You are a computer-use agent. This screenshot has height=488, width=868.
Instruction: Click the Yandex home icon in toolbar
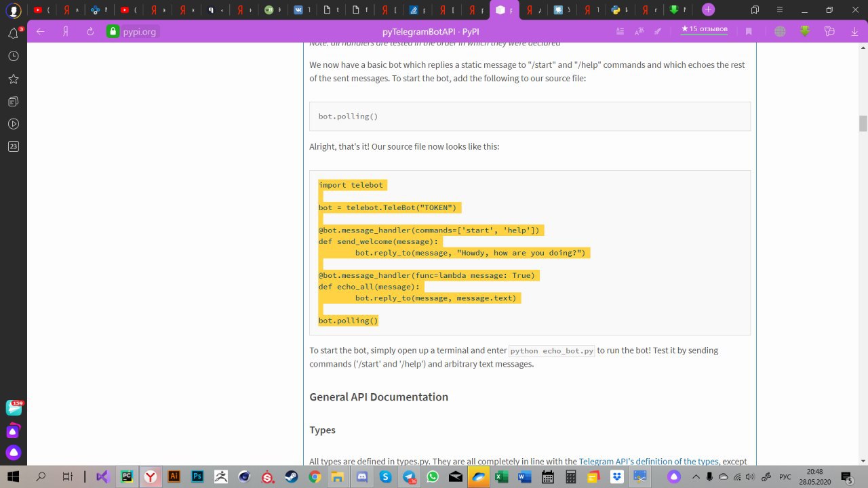pos(66,31)
